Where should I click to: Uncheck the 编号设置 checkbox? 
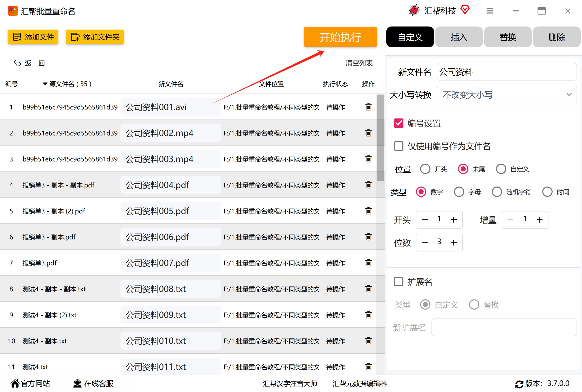(398, 123)
